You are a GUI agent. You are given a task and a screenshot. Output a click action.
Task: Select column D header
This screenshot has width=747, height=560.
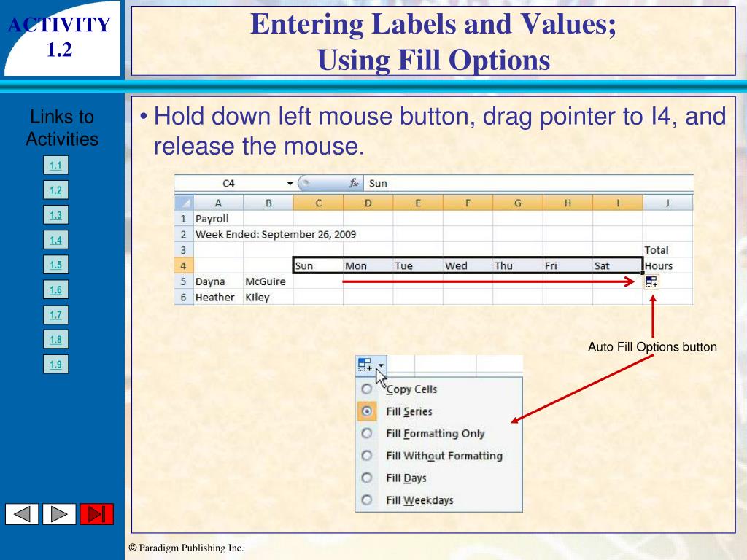tap(368, 203)
